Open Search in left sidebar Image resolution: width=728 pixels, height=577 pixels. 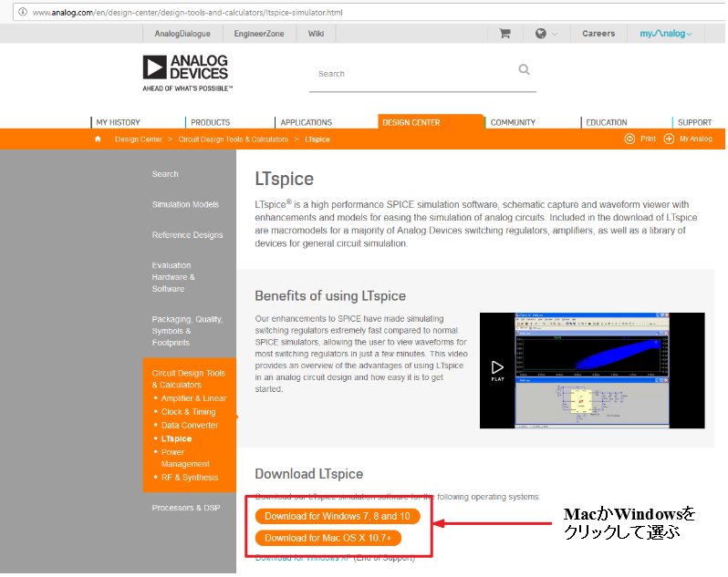click(x=165, y=174)
